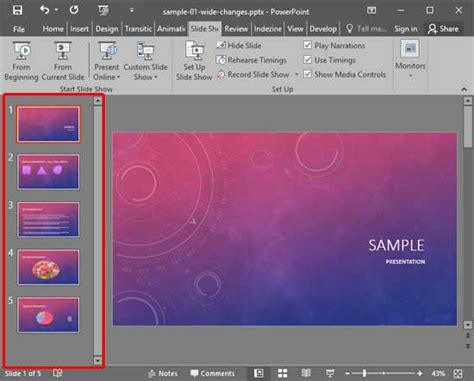Select slide 1 thumbnail
The width and height of the screenshot is (474, 381).
48,124
